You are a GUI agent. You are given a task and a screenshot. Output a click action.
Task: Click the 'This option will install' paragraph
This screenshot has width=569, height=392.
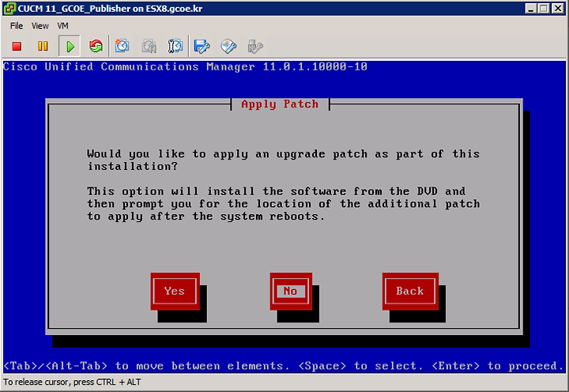coord(283,204)
